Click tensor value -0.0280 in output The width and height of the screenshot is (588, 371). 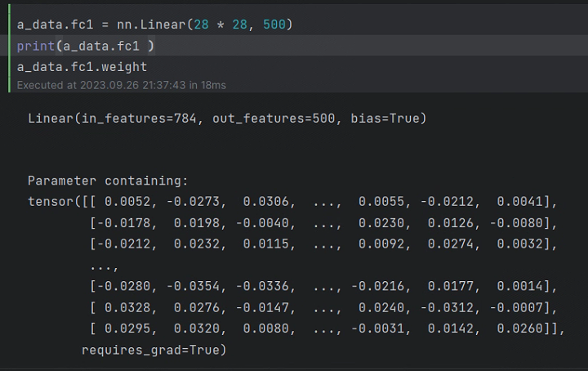click(x=124, y=287)
